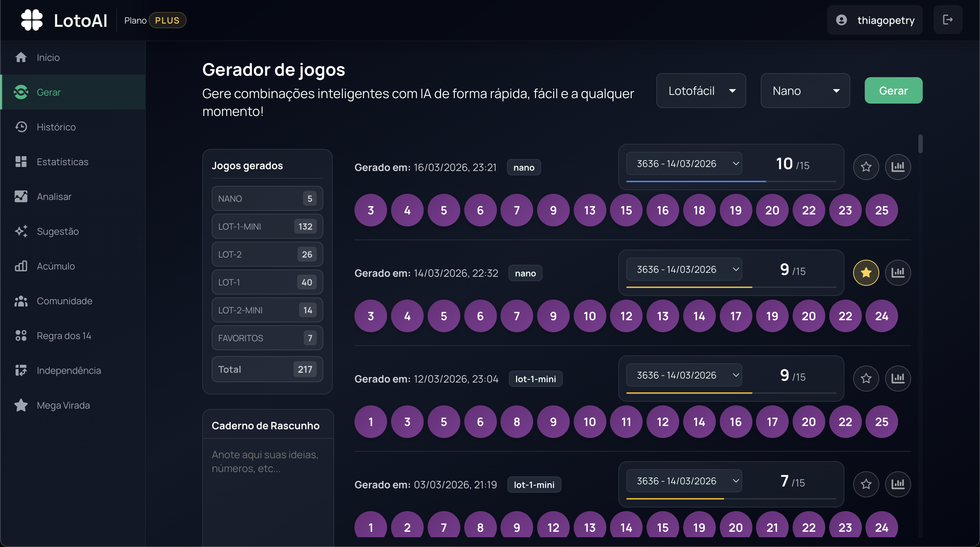The height and width of the screenshot is (547, 980).
Task: Click the 'Gerado em: 16/03/2026, 23:21' text
Action: [x=425, y=167]
